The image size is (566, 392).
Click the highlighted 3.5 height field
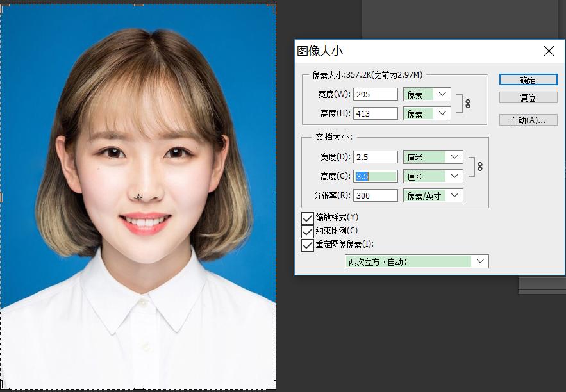click(x=376, y=176)
